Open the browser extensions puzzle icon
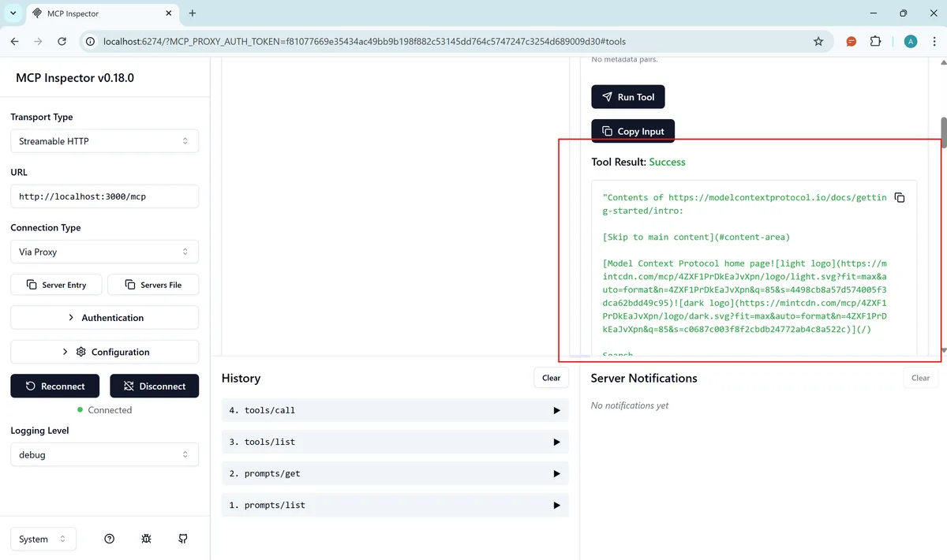This screenshot has width=947, height=560. coord(875,41)
